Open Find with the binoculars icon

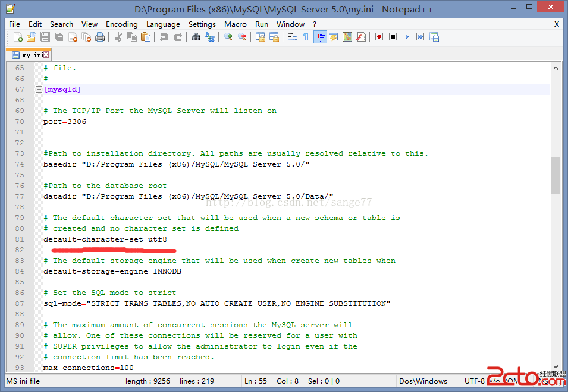point(196,37)
